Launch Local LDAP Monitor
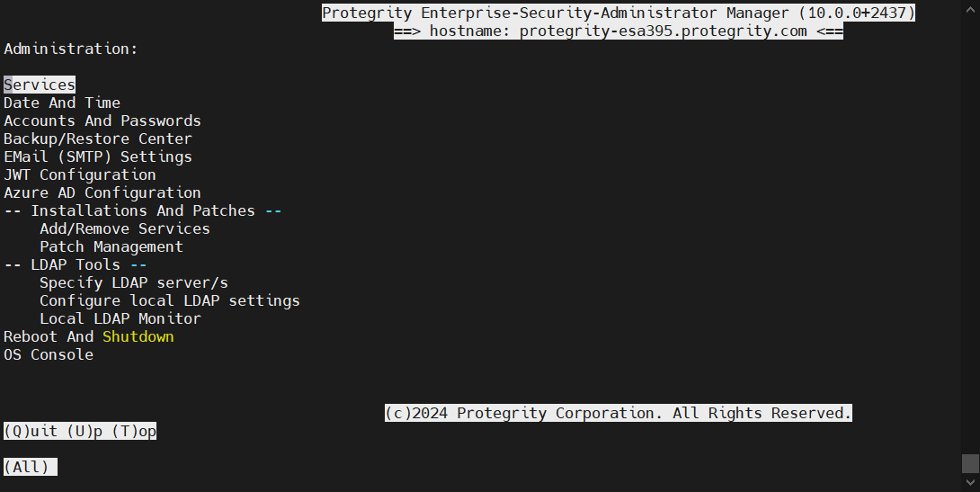980x492 pixels. coord(120,318)
